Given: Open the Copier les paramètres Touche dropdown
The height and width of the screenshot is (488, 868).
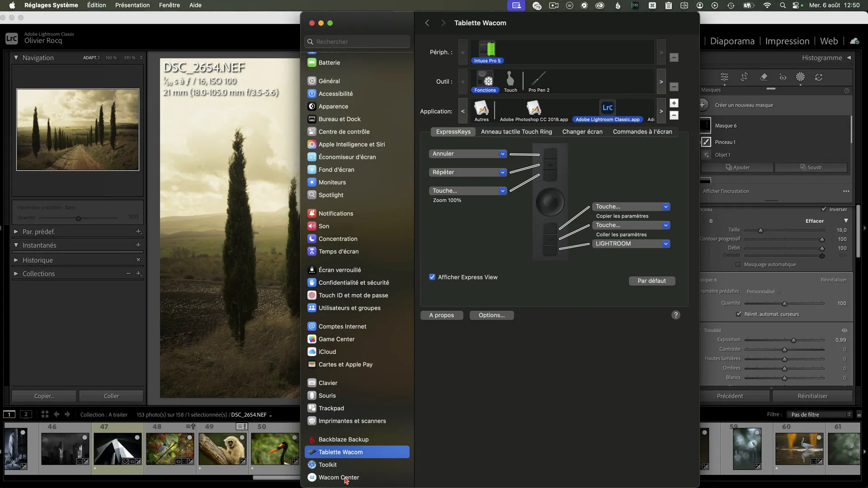Looking at the screenshot, I should tap(631, 206).
